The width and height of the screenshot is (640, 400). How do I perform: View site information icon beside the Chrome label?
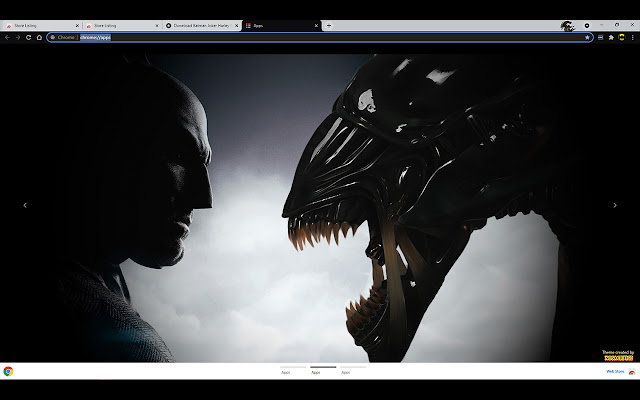coord(53,38)
